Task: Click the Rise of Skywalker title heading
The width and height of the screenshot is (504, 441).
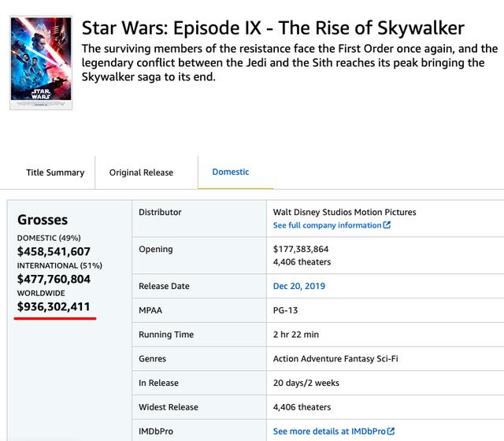Action: coord(272,28)
